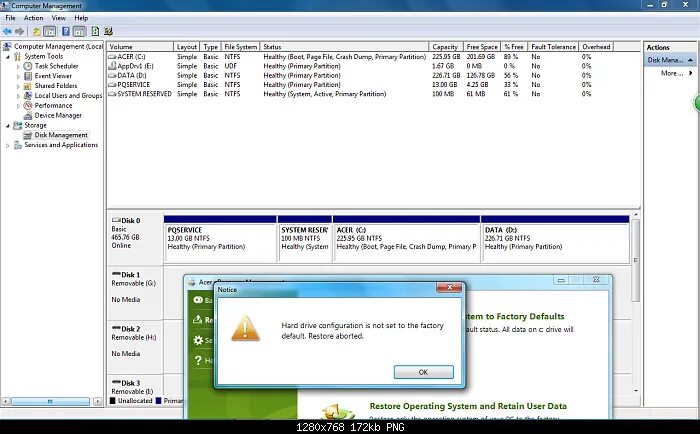Click the disk view vertical scrollbar down arrow
The width and height of the screenshot is (700, 434).
pos(636,391)
